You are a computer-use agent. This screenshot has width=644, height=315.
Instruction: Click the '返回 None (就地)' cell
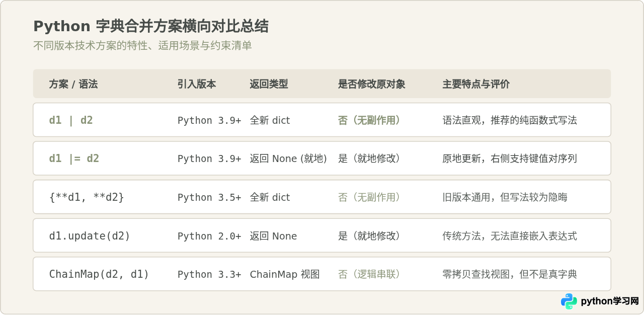tap(288, 159)
